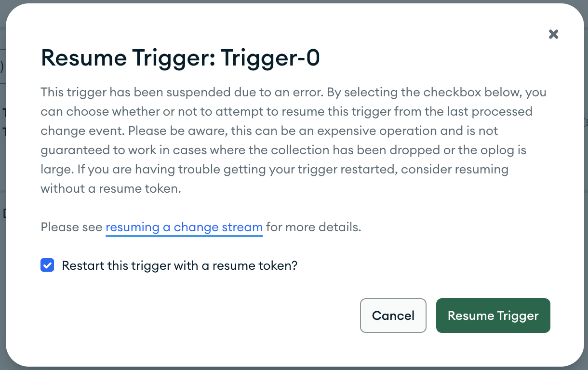Click the underlined change stream hyperlink
The width and height of the screenshot is (588, 370).
tap(184, 227)
